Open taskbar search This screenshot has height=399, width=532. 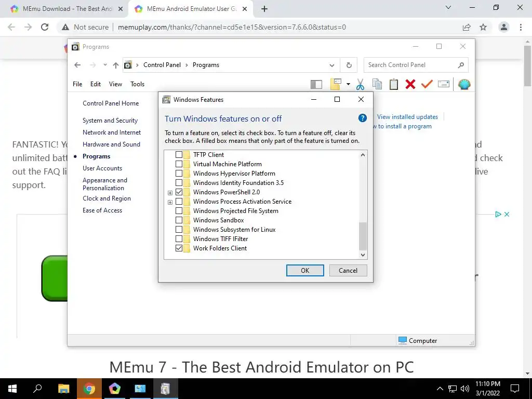point(37,389)
